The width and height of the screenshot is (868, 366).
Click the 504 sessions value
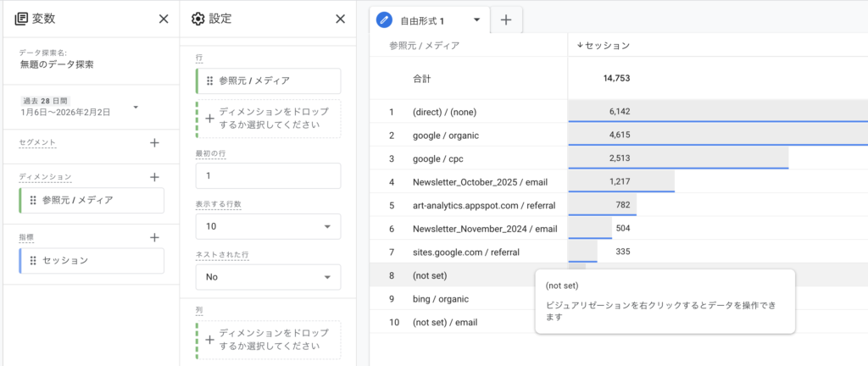(623, 229)
